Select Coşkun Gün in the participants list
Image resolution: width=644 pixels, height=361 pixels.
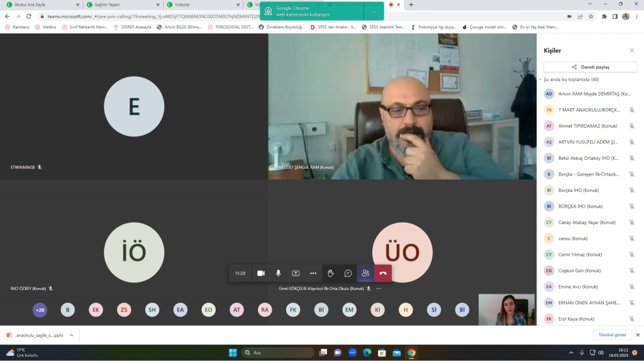(x=580, y=270)
